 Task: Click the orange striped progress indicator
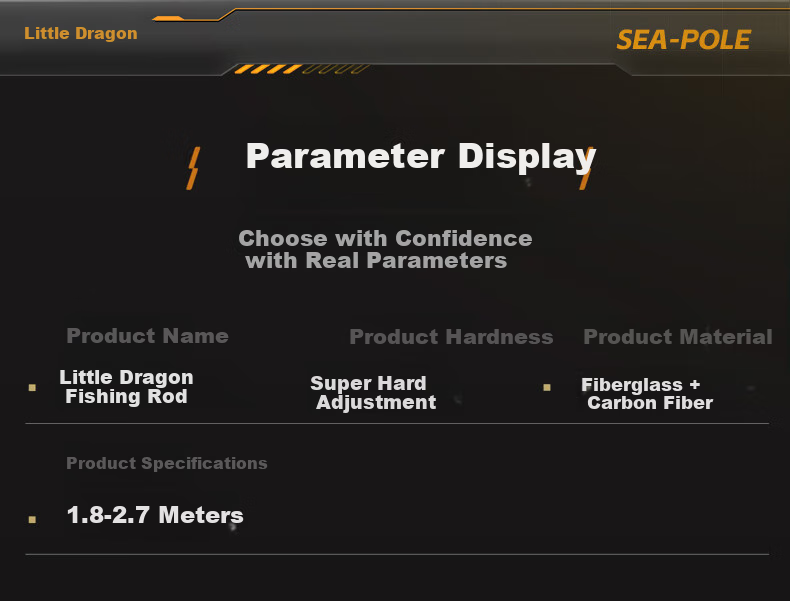[302, 69]
